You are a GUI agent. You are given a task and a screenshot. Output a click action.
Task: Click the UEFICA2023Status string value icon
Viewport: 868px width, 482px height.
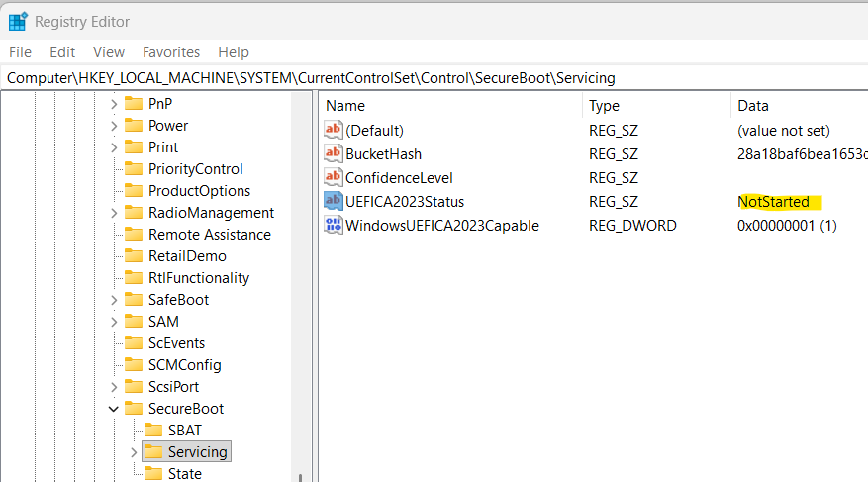point(334,202)
